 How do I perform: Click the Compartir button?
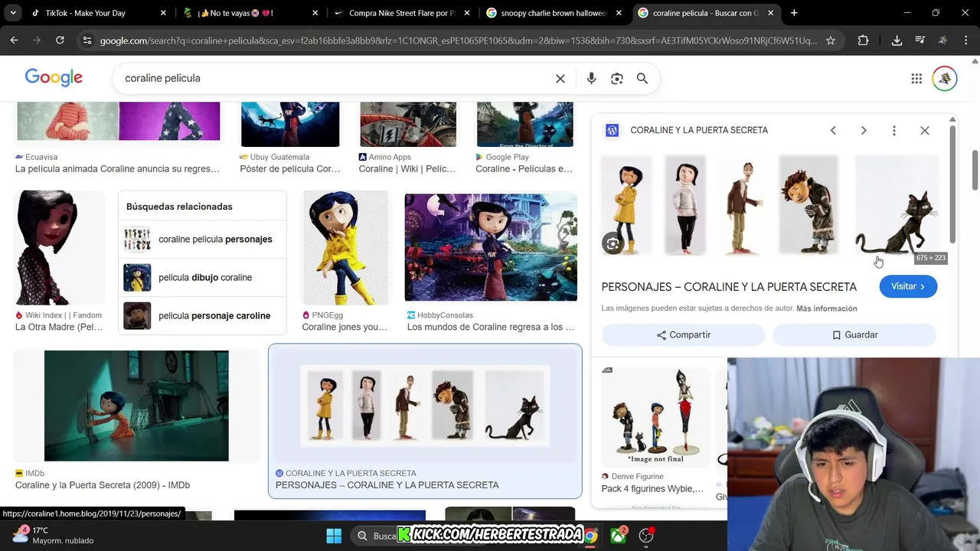(683, 335)
